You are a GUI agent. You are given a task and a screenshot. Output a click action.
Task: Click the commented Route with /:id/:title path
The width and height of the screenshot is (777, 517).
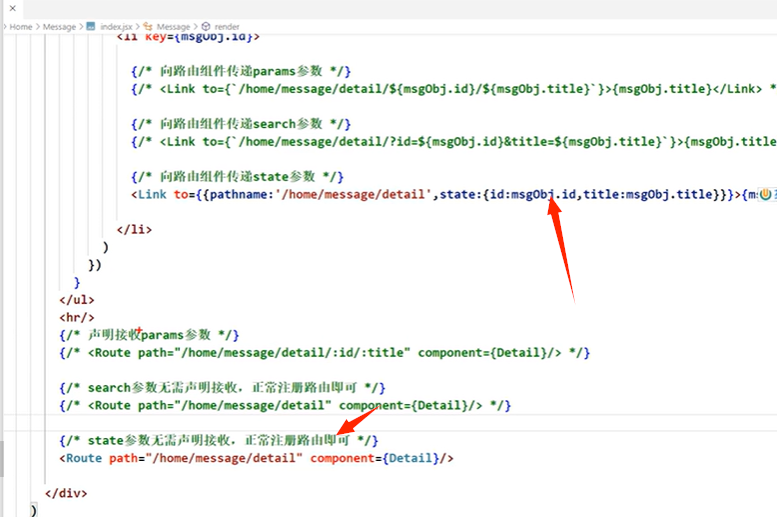pos(325,353)
